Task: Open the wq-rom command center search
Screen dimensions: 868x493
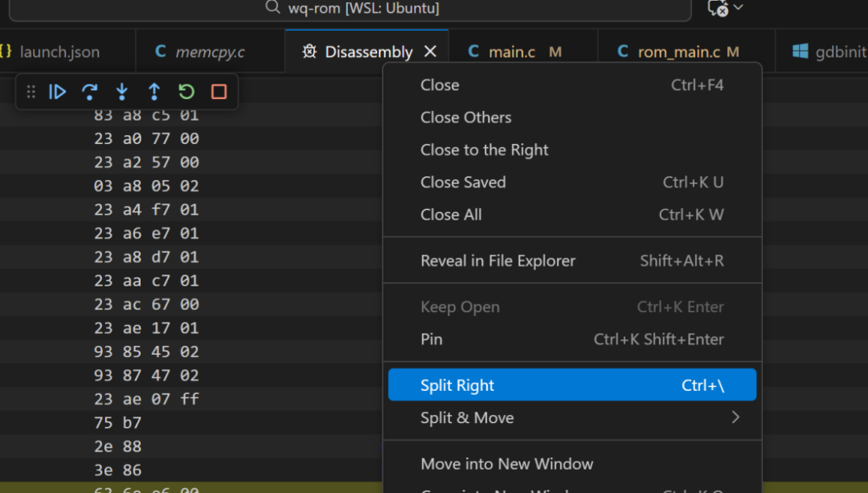Action: [350, 8]
